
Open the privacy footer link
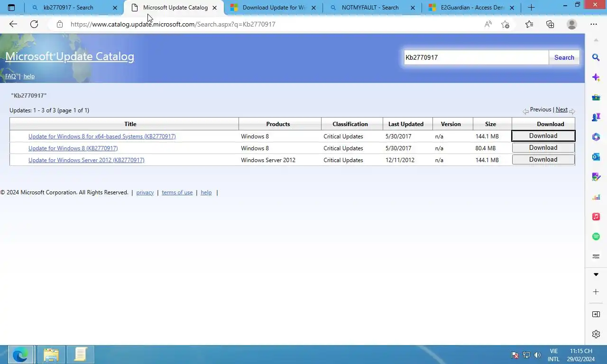coord(145,192)
